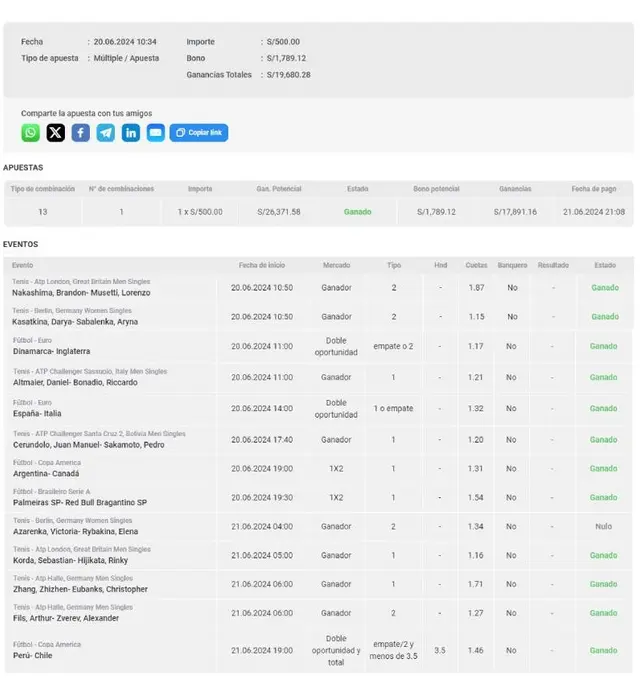640x696 pixels.
Task: Share the bet via Telegram
Action: coord(106,133)
